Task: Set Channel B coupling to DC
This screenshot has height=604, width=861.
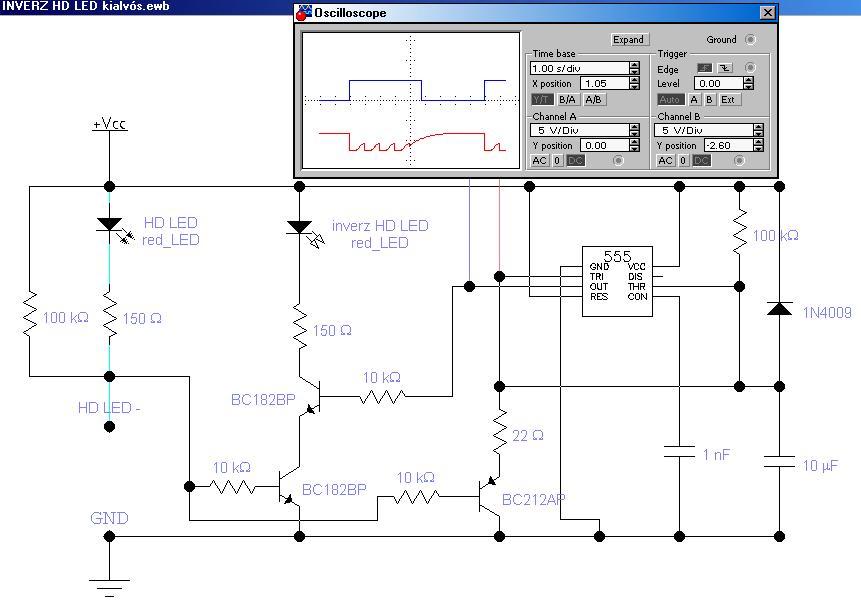Action: coord(701,160)
